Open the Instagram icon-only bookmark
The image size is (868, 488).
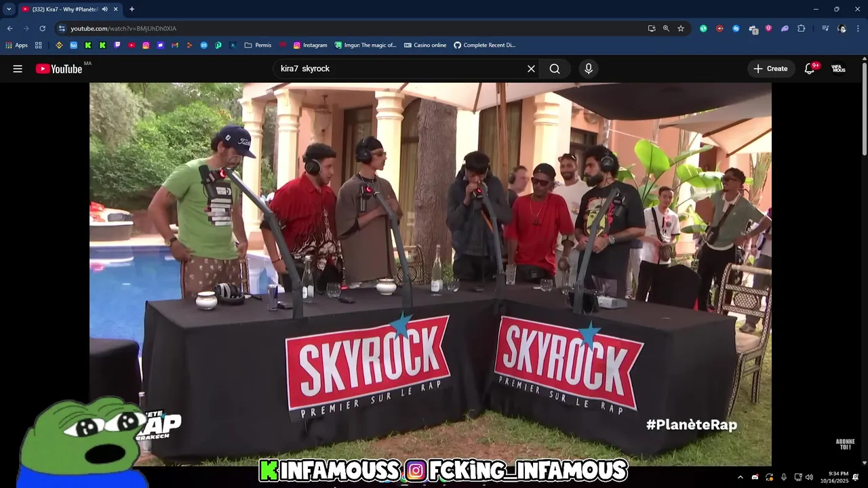[146, 45]
